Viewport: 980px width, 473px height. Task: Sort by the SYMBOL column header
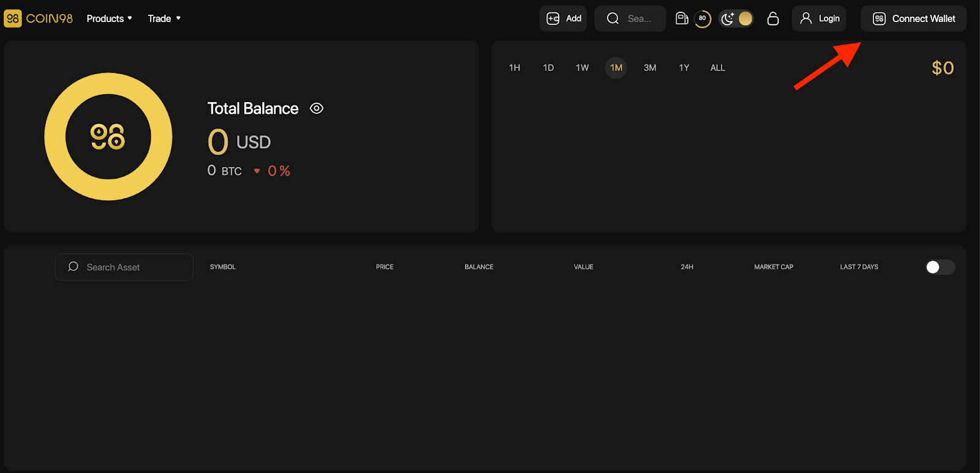pos(223,267)
